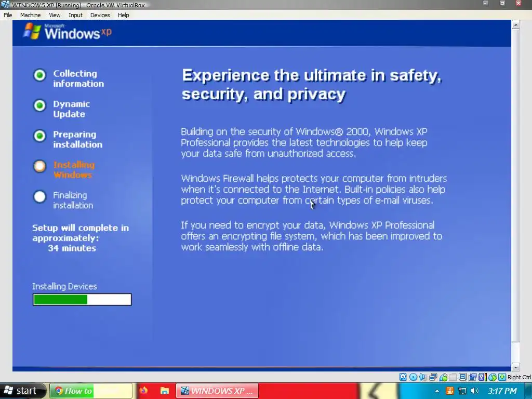Click the CPU virtualization status icon
Viewport: 532px width, 399px height.
(x=483, y=377)
